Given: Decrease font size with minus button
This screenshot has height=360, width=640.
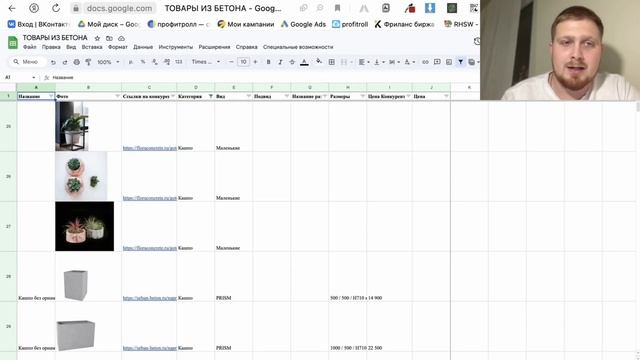Looking at the screenshot, I should coord(231,62).
